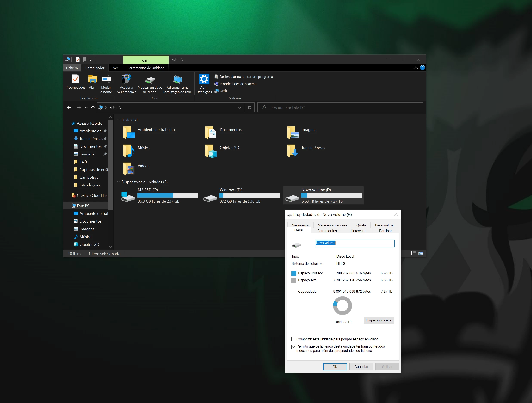Uncheck the file content indexing checkbox

tap(294, 346)
